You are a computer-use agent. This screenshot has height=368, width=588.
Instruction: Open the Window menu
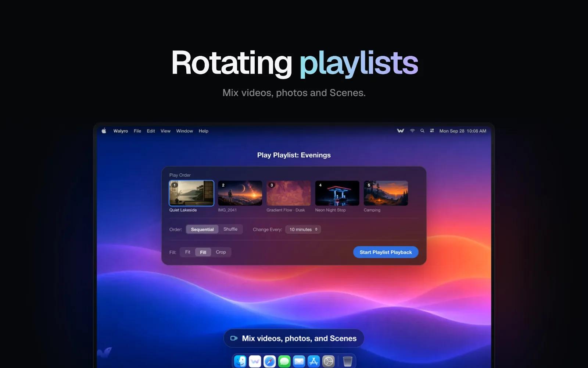(184, 131)
